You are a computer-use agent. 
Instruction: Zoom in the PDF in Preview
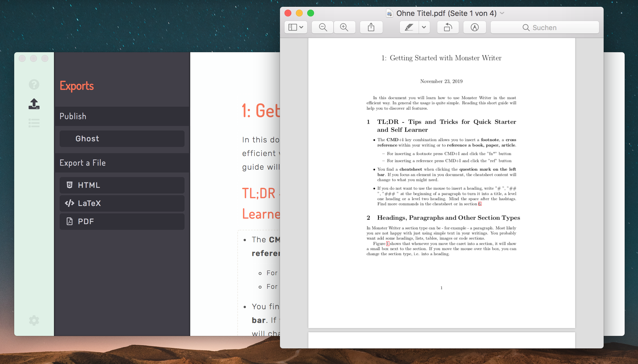[x=344, y=27]
